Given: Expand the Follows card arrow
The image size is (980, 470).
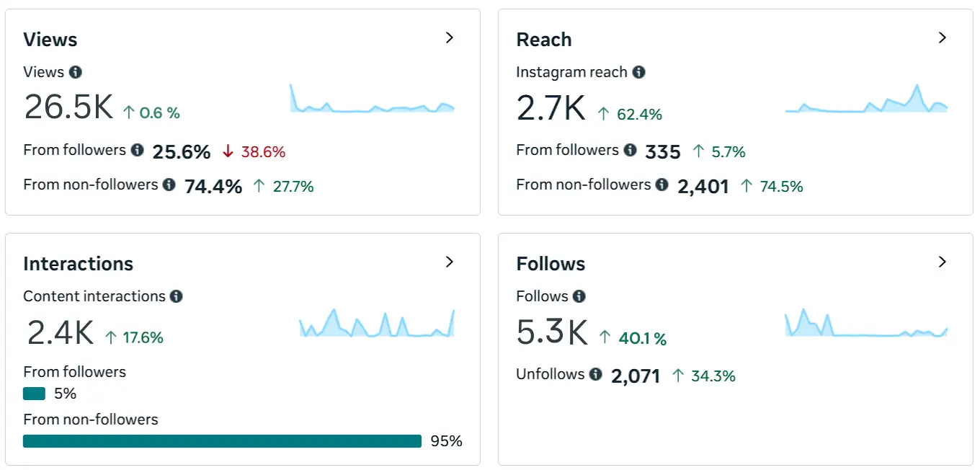Looking at the screenshot, I should pos(943,262).
